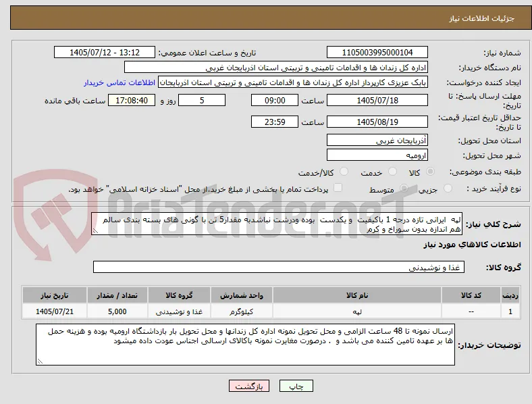The width and height of the screenshot is (532, 404).
Task: Click the response deadline date 1405/07/18
Action: coord(377,100)
